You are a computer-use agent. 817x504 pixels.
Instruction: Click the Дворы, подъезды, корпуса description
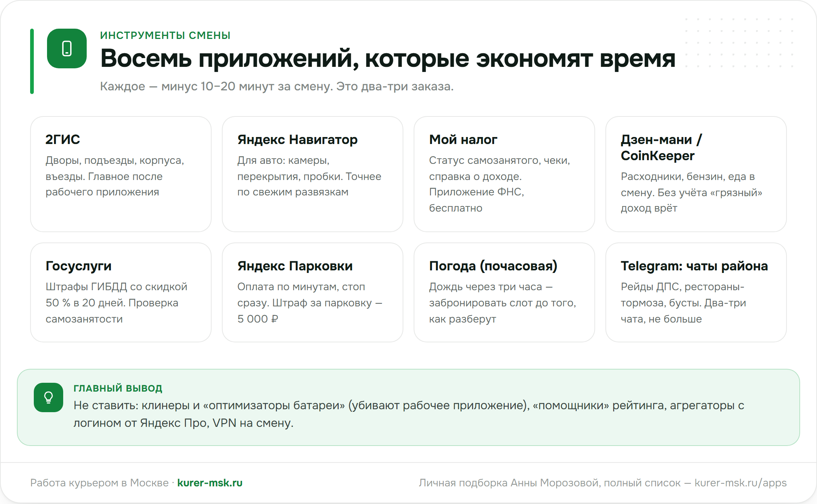click(115, 176)
